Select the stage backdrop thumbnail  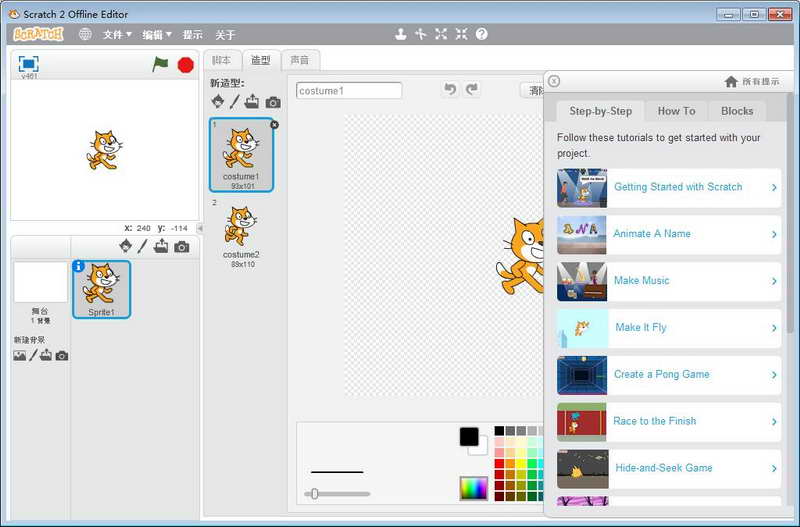click(40, 283)
